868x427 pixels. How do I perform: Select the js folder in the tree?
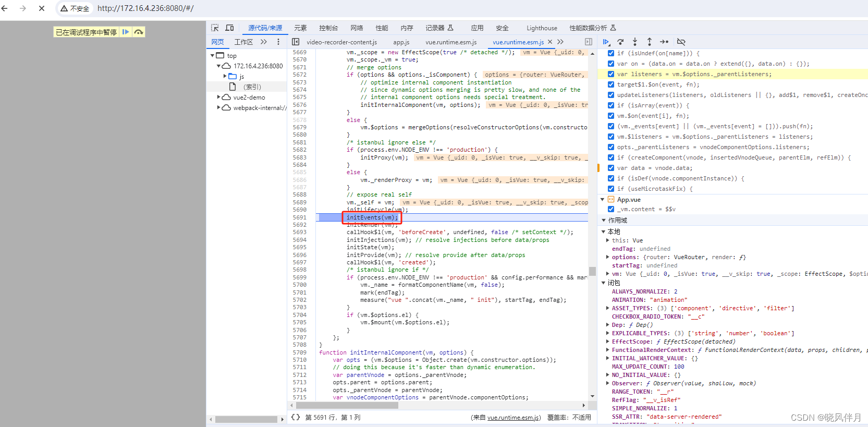click(x=241, y=77)
